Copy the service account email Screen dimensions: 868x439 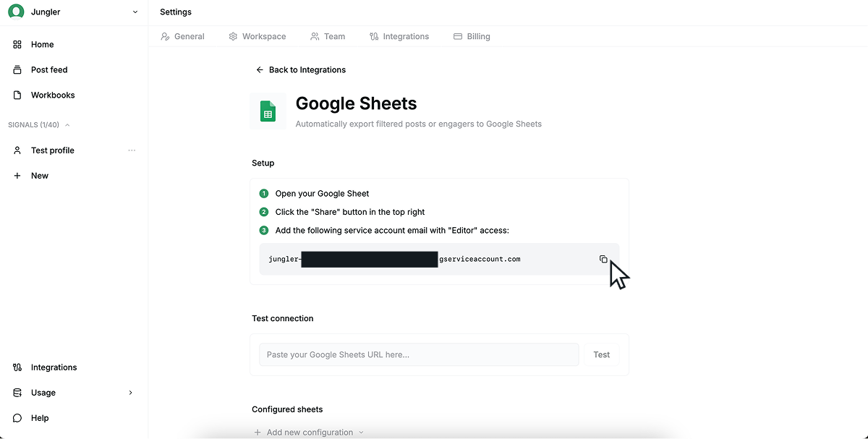603,259
